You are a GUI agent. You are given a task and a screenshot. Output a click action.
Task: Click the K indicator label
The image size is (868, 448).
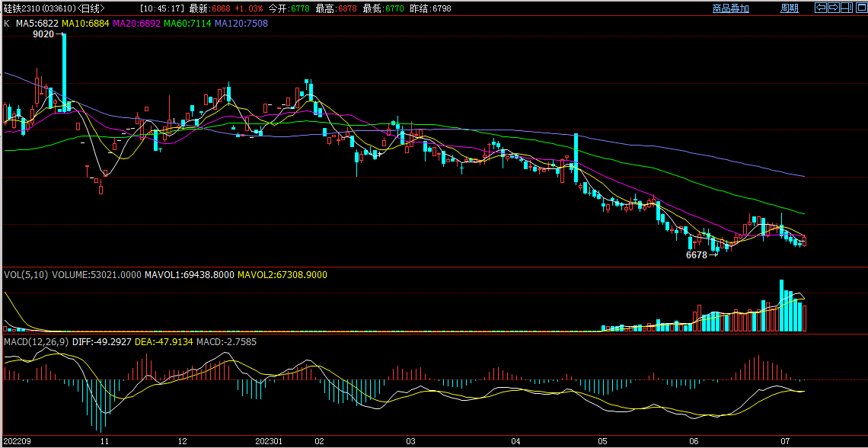(7, 24)
